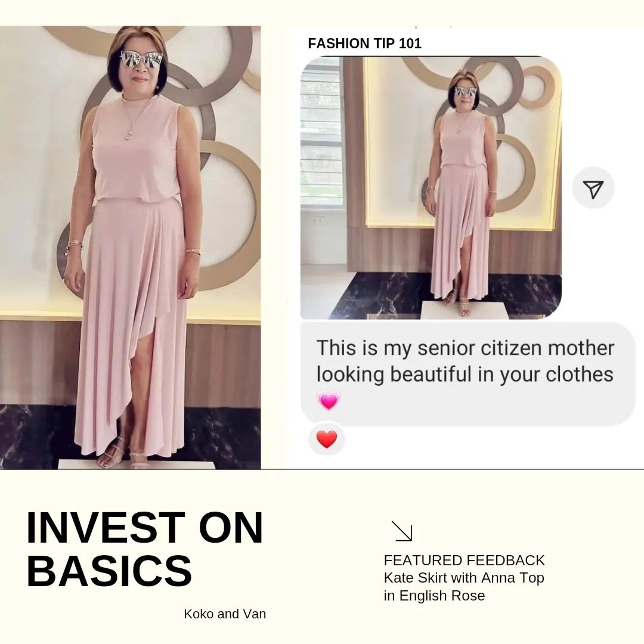Open the shared photo in the chat

pos(431,188)
